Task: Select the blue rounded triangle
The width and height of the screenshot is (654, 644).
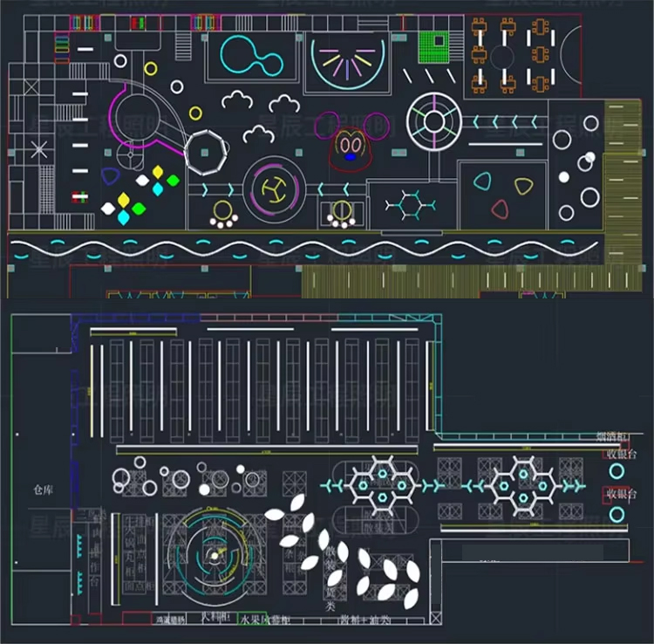Action: coord(111,176)
